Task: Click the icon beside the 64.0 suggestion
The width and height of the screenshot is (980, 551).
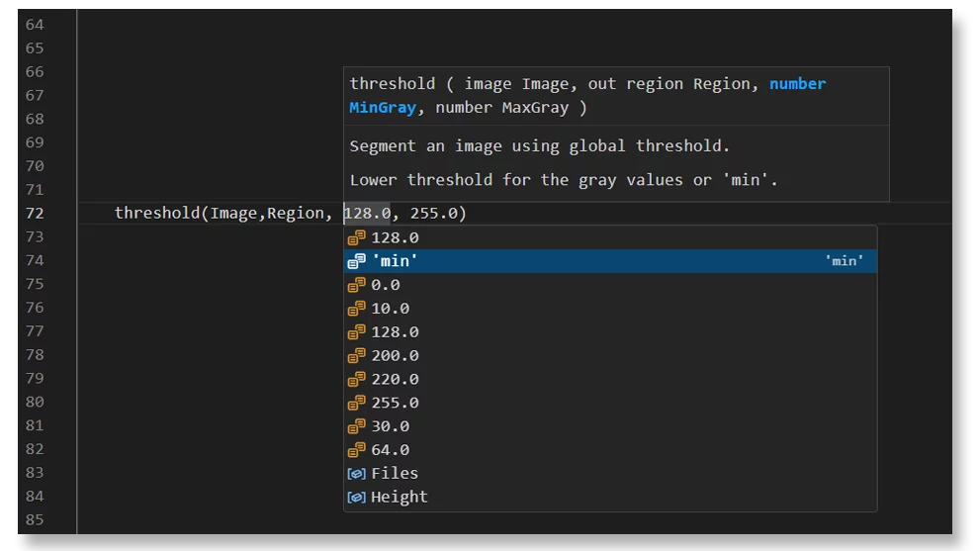Action: click(357, 450)
